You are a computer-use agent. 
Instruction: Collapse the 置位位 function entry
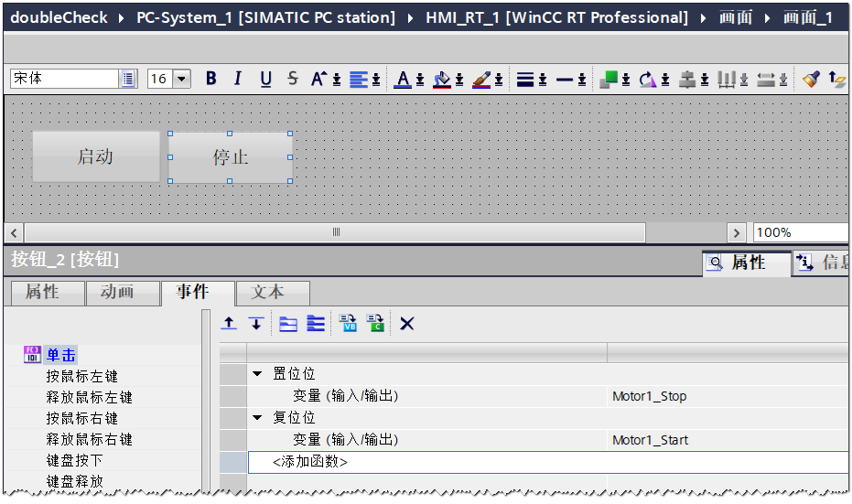tap(257, 374)
